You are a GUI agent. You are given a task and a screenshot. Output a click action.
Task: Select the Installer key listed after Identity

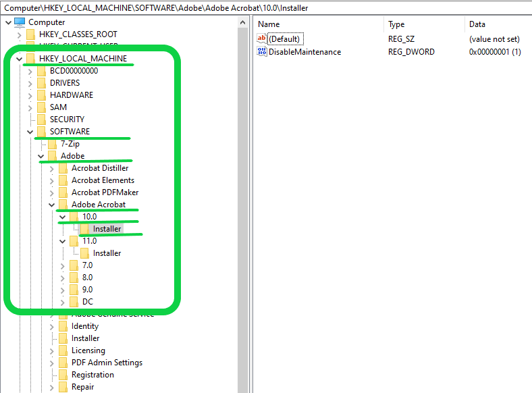point(86,338)
